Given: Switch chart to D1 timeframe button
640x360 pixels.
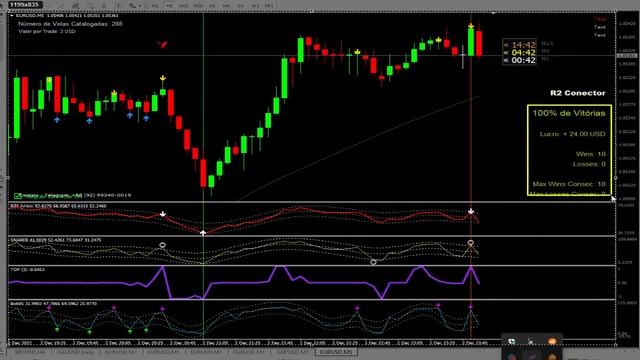Looking at the screenshot, I should [240, 6].
